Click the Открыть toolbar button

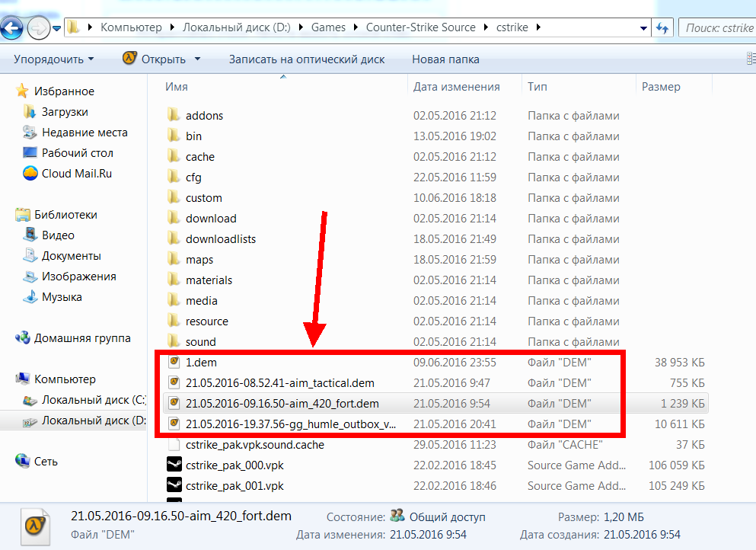(155, 59)
